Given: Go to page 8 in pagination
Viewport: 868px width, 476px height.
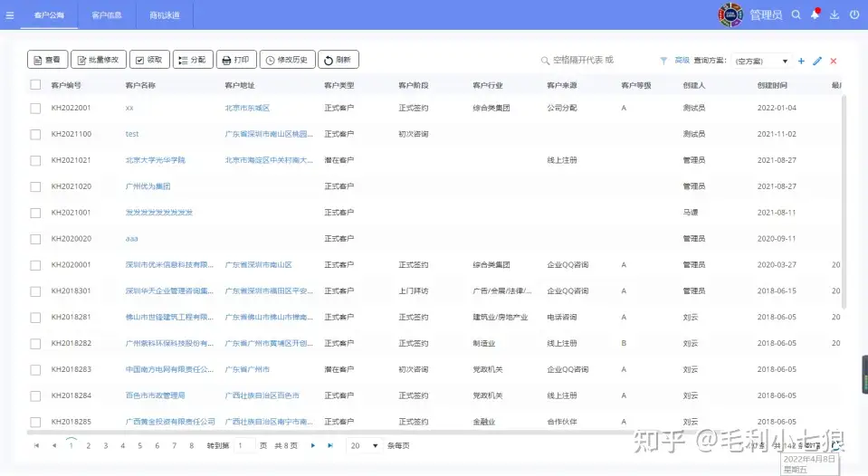Looking at the screenshot, I should point(192,445).
